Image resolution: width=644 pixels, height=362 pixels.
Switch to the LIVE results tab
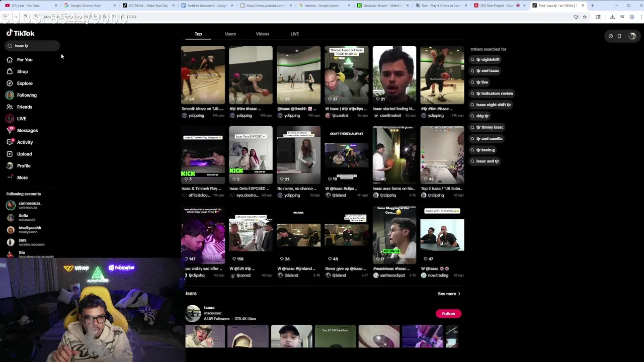(294, 34)
